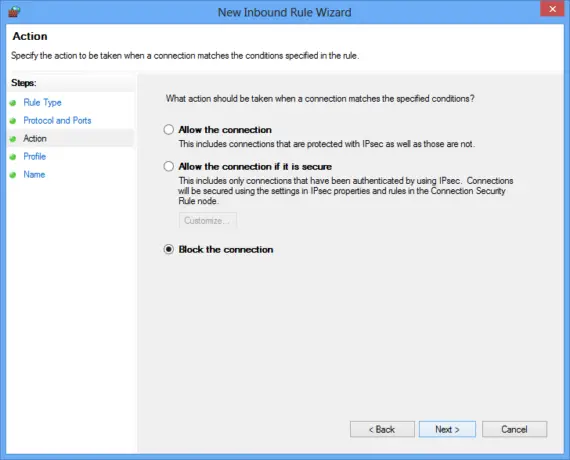Screen dimensions: 570x460
Task: Open the Protocol and Ports step
Action: coord(57,120)
